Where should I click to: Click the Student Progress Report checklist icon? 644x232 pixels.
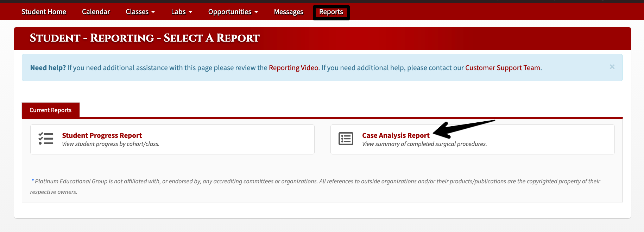(46, 139)
